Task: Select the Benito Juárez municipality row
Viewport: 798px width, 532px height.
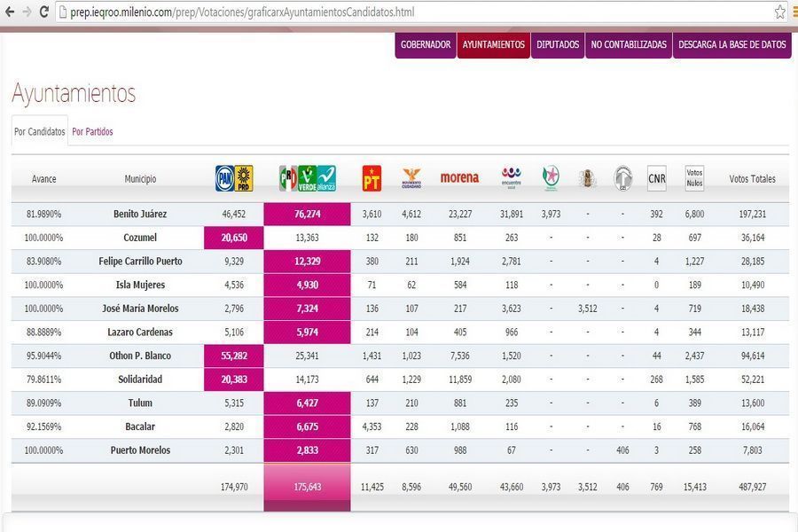Action: point(400,214)
